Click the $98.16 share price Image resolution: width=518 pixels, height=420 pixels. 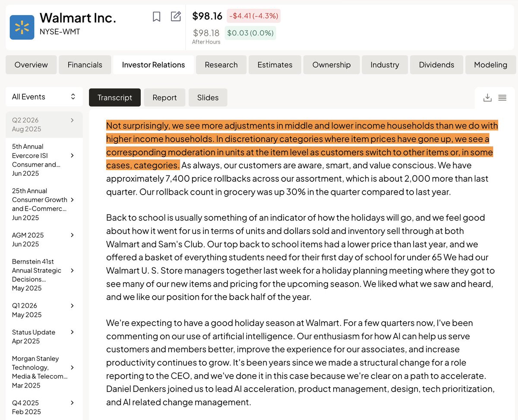coord(207,16)
